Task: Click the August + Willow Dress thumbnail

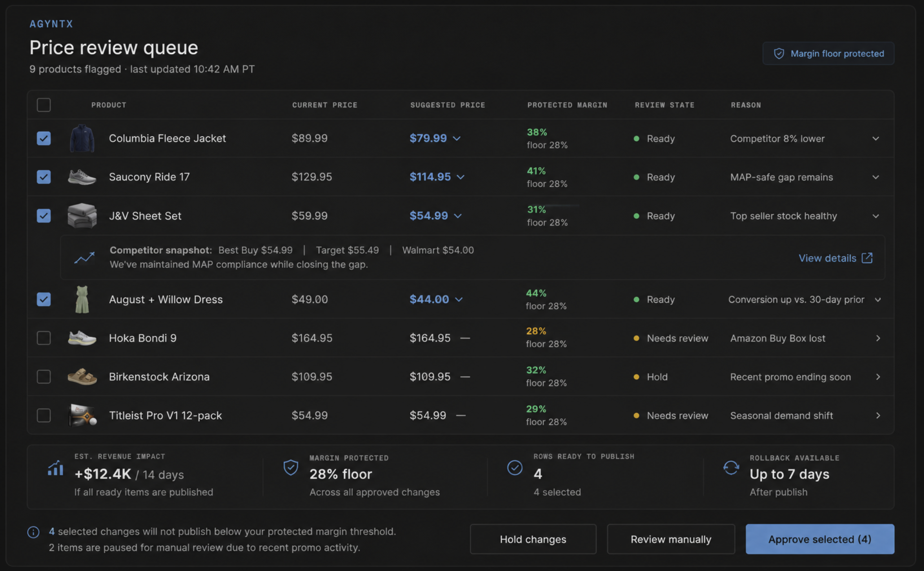Action: pyautogui.click(x=82, y=300)
